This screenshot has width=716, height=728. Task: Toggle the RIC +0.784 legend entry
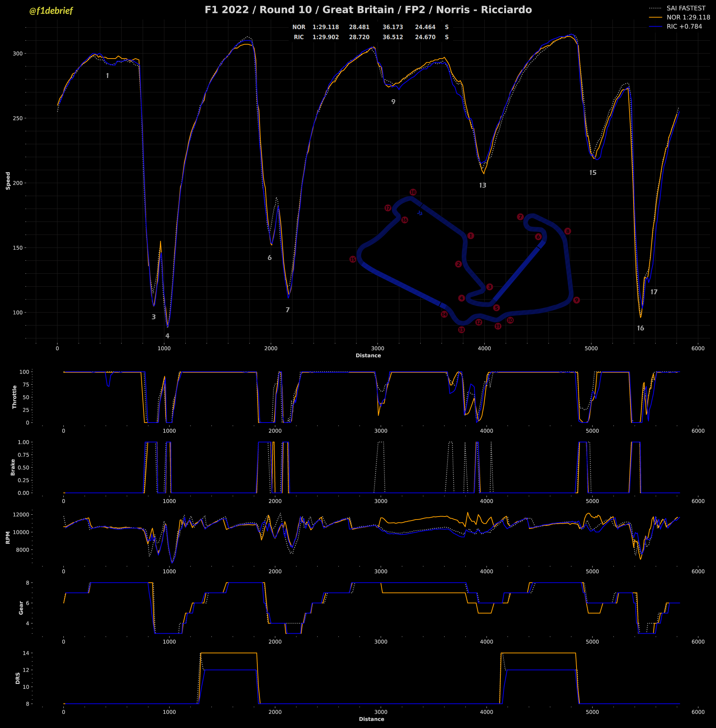(684, 26)
